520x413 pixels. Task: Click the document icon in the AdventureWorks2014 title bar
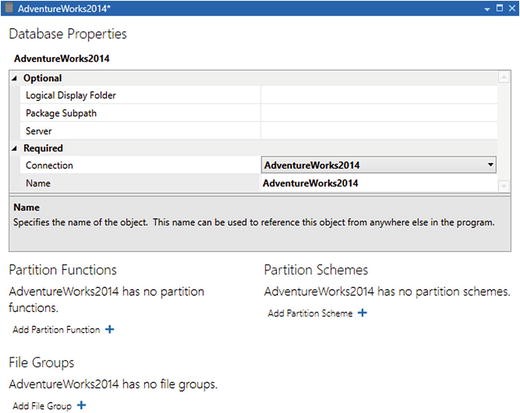[9, 8]
